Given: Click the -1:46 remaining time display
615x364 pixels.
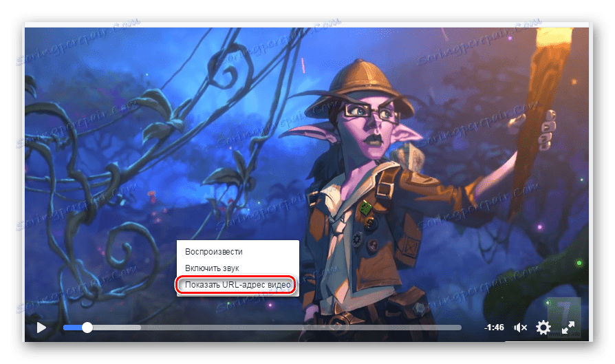Looking at the screenshot, I should coord(494,328).
